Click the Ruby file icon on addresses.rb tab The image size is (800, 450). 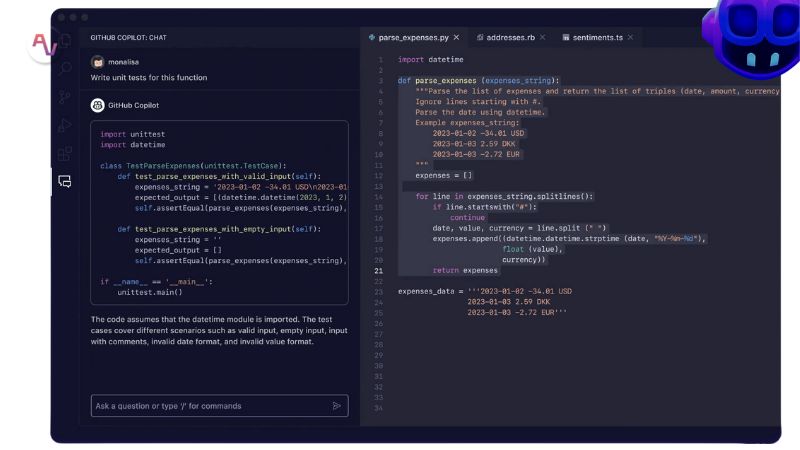(480, 37)
